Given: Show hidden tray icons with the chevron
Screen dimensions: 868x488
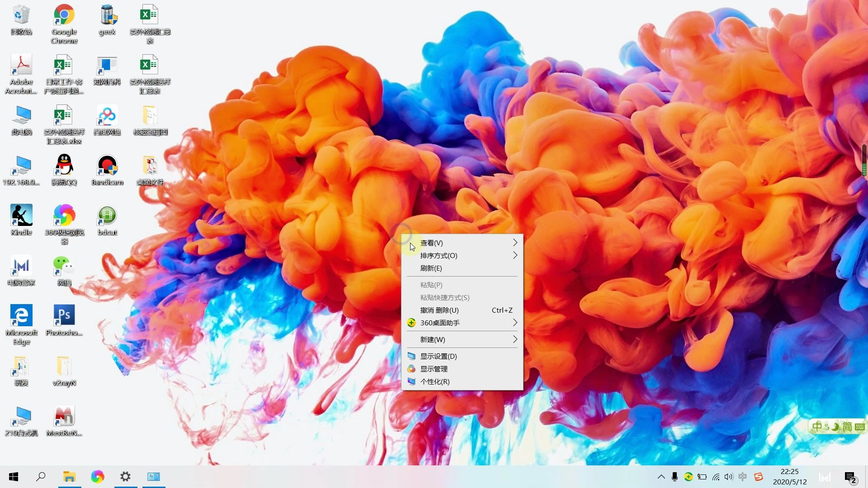Looking at the screenshot, I should click(x=661, y=477).
